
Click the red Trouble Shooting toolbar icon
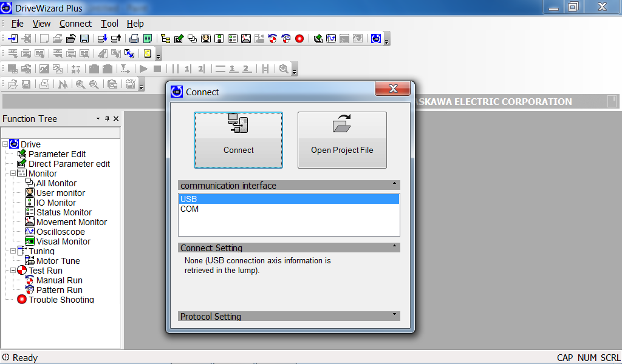click(299, 38)
